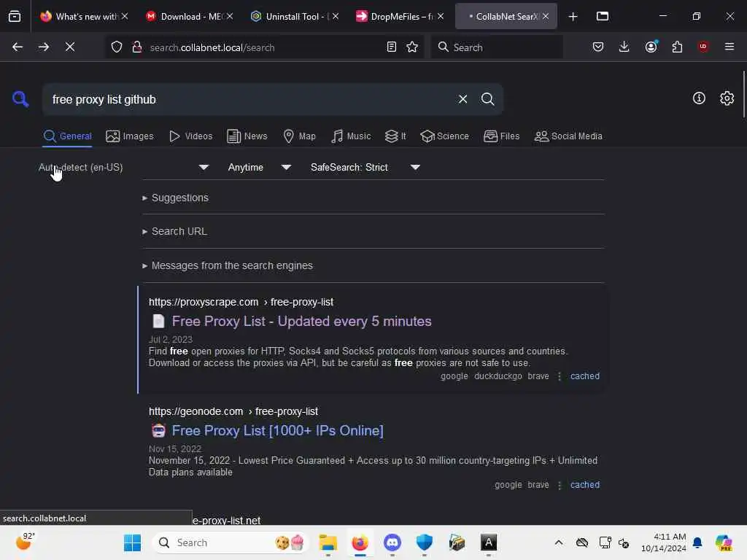Viewport: 747px width, 560px height.
Task: Go back with browser back arrow
Action: 18,47
